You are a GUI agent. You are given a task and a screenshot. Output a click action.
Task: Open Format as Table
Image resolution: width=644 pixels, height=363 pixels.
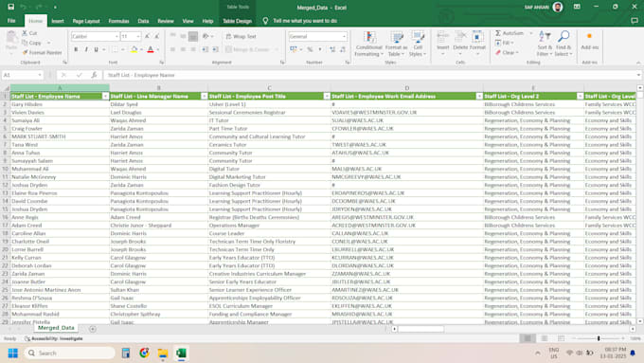click(x=396, y=44)
